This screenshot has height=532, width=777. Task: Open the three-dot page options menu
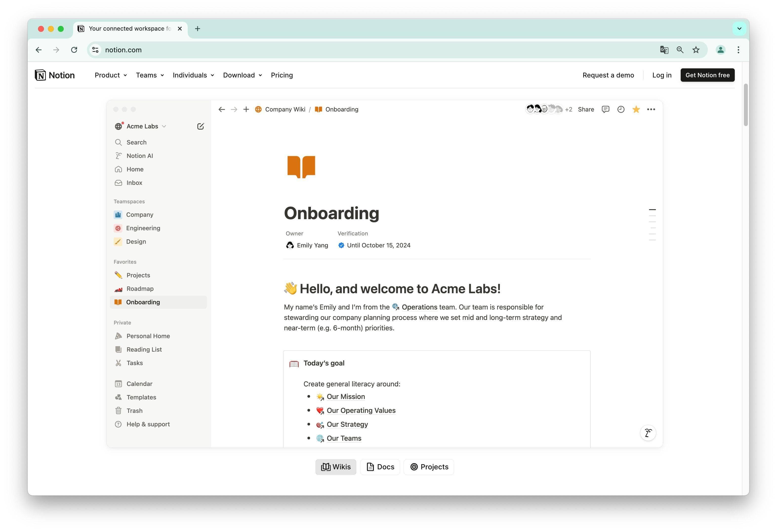pos(651,109)
